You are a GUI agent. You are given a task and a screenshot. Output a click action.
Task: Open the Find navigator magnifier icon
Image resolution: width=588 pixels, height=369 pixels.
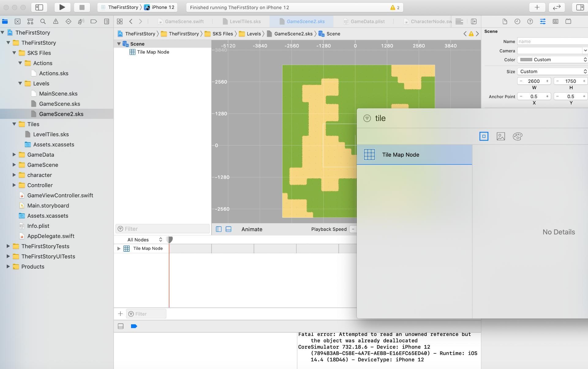[x=43, y=21]
